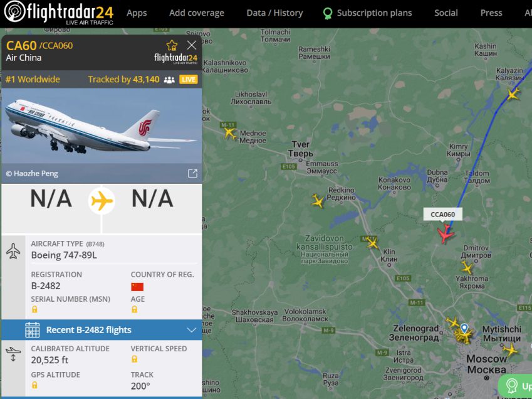Close the CA60 flight details panel
The width and height of the screenshot is (532, 399).
tap(191, 45)
